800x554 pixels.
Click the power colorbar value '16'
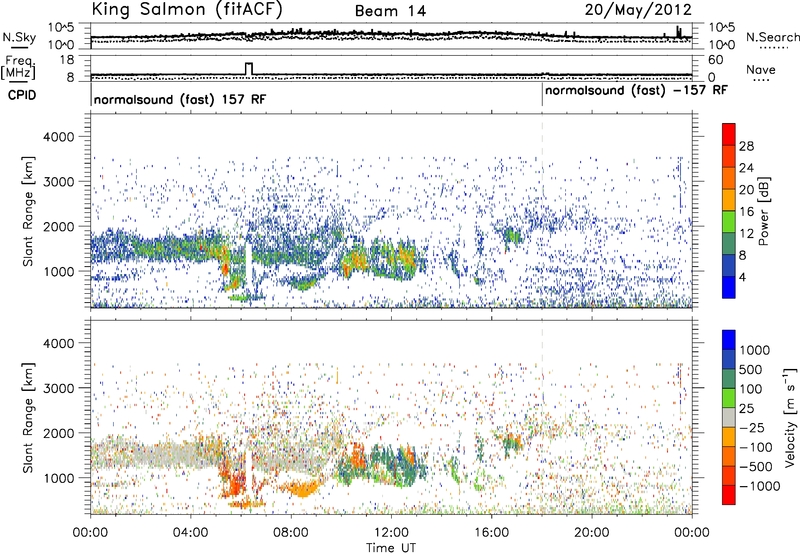[x=746, y=212]
